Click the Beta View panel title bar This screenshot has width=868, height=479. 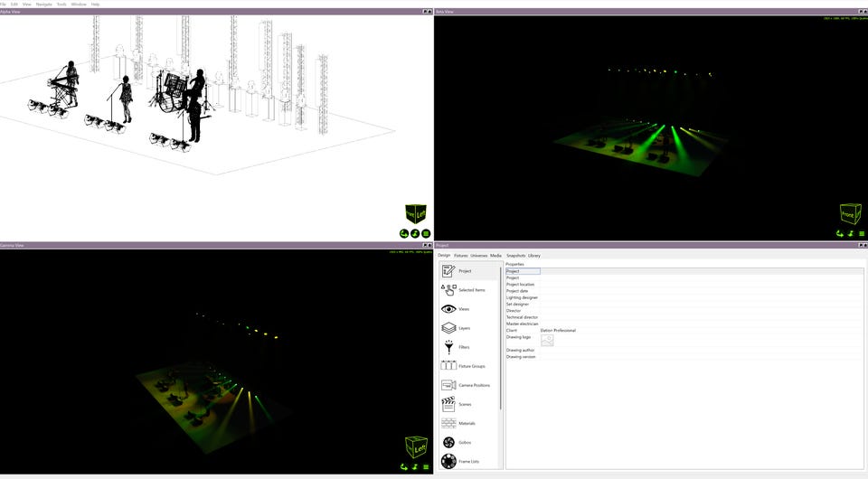[x=651, y=12]
